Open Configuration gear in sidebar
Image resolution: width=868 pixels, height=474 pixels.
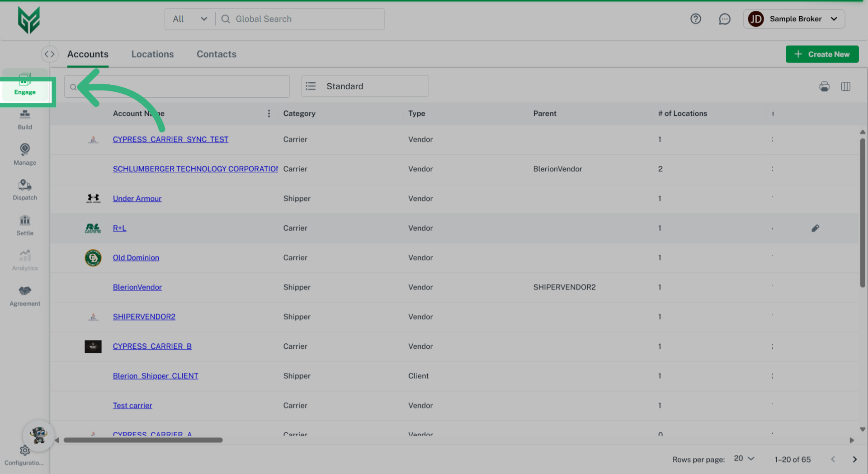click(x=25, y=451)
